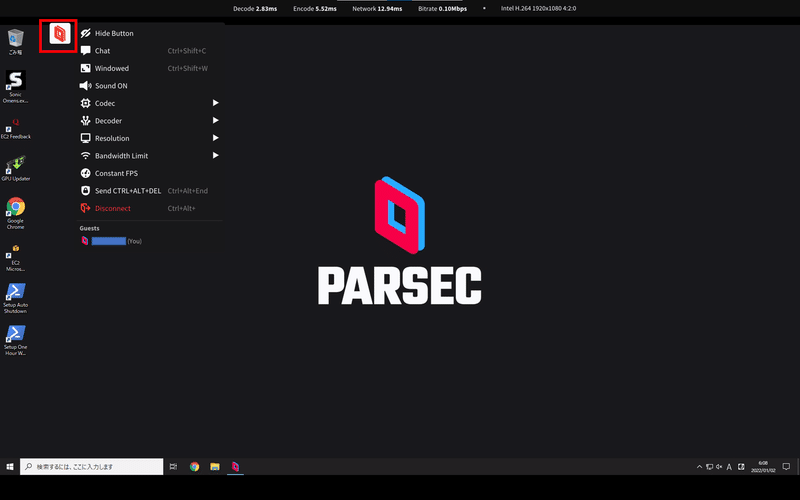Click the Ctrl+Shift+W shortcut hint

click(x=188, y=68)
